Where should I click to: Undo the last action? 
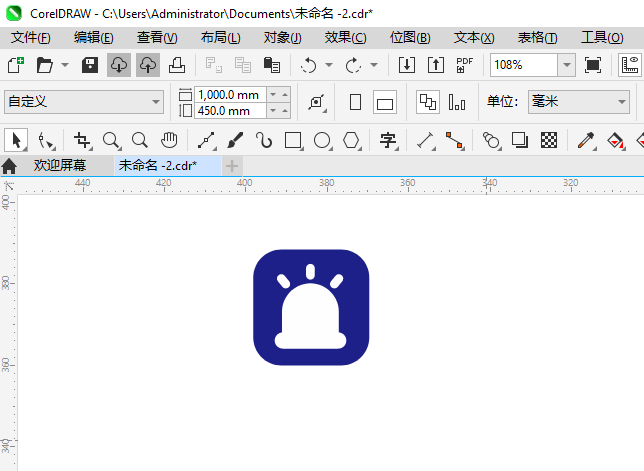pyautogui.click(x=308, y=65)
